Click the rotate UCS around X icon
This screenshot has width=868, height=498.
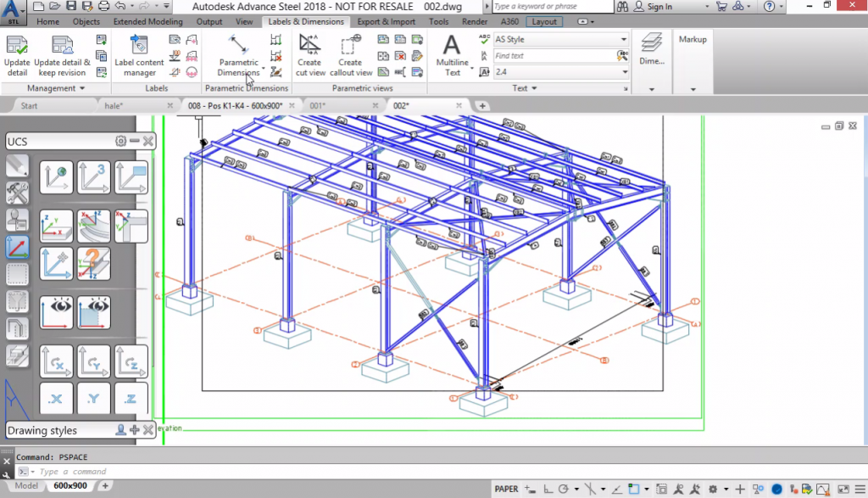tap(57, 361)
